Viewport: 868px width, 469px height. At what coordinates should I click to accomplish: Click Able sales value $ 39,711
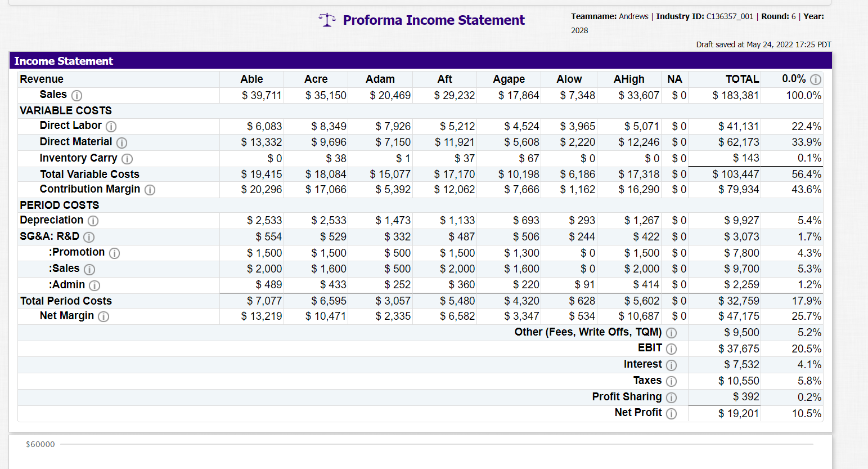coord(262,95)
